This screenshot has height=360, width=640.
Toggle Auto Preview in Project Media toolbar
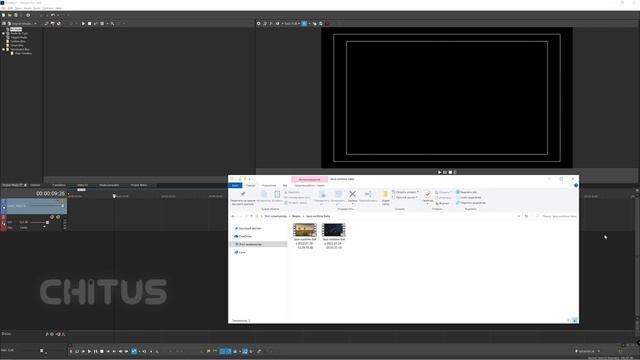(x=96, y=24)
